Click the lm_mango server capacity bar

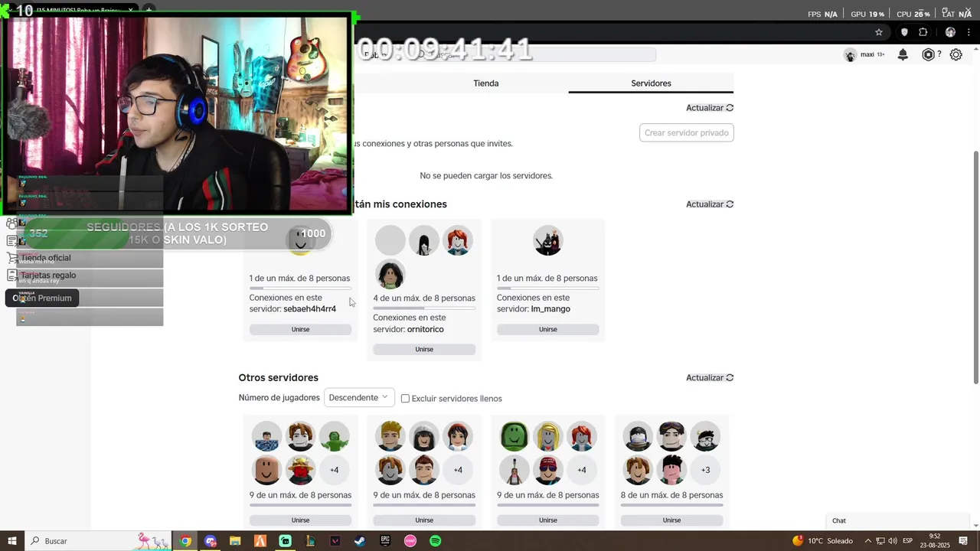[x=548, y=288]
